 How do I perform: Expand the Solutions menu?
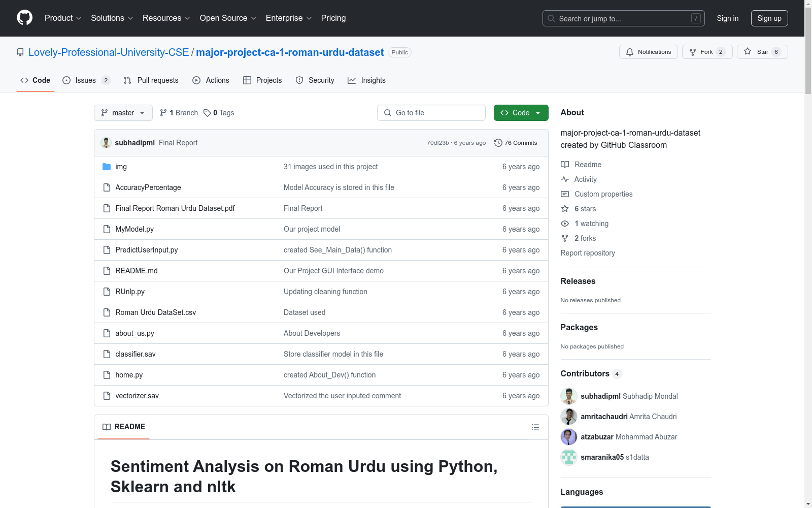pos(112,18)
